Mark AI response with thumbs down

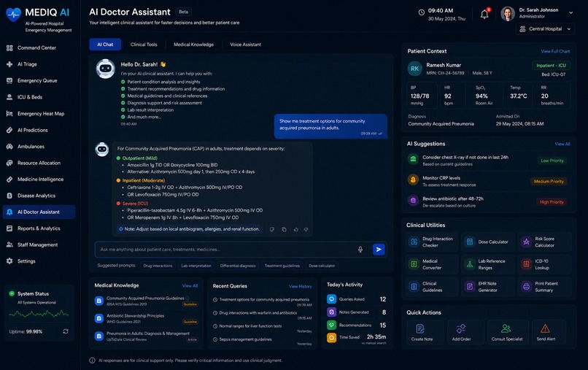coord(306,229)
